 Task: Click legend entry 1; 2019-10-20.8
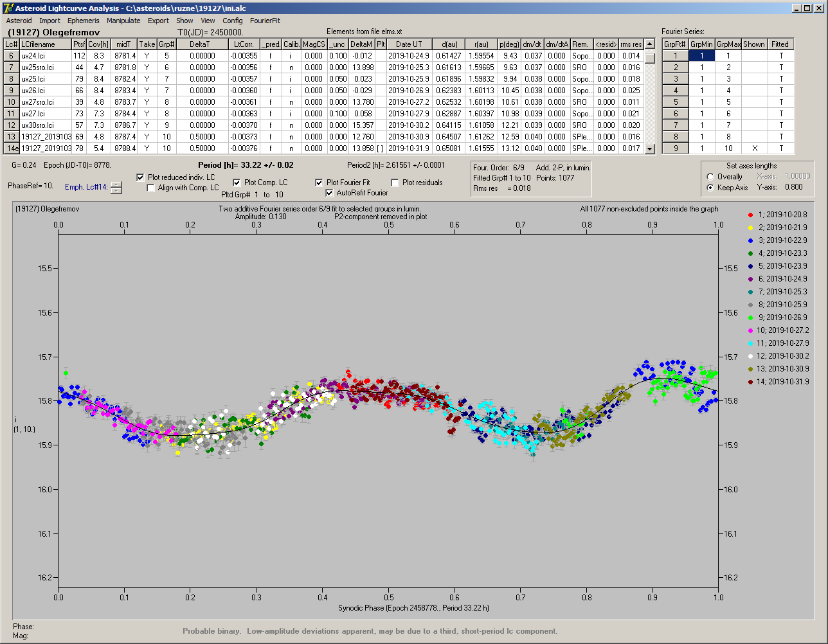click(x=779, y=215)
